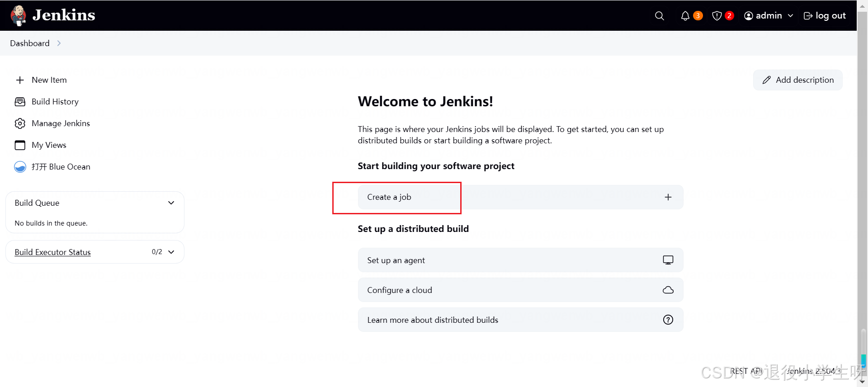Screen dimensions: 868x387
Task: Click the plus icon in Create a job row
Action: pyautogui.click(x=668, y=197)
